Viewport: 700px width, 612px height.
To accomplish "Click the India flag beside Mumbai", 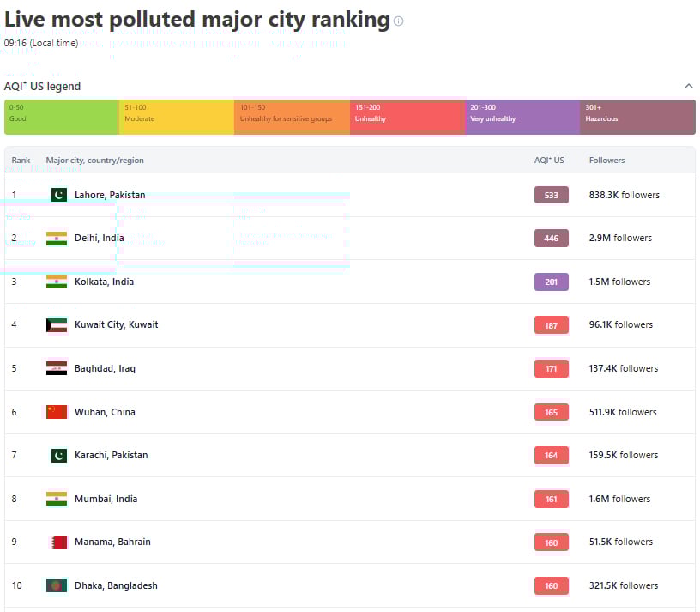I will coord(57,499).
